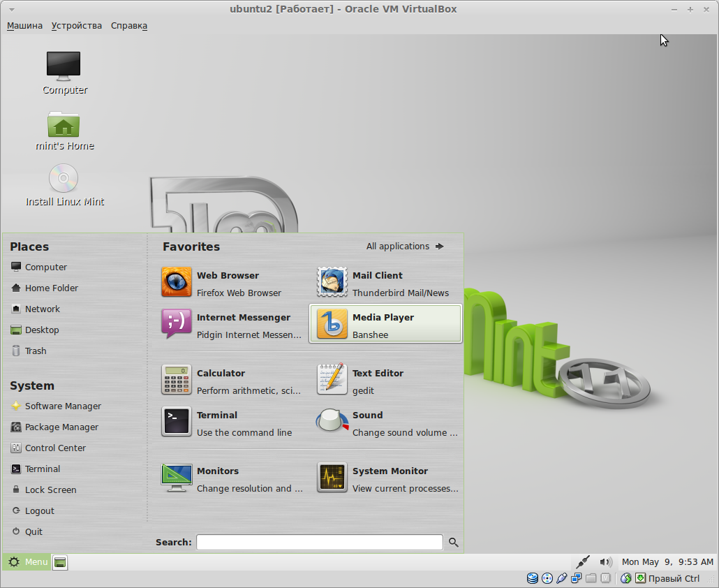Click the VirtualBox mouse integration status icon
The height and width of the screenshot is (588, 719).
pyautogui.click(x=626, y=578)
